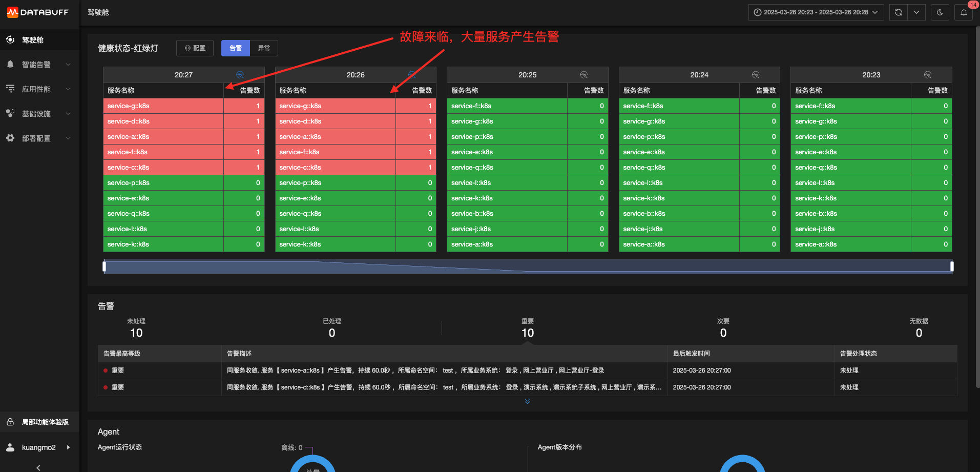Switch to the 异常 tab

pos(264,48)
